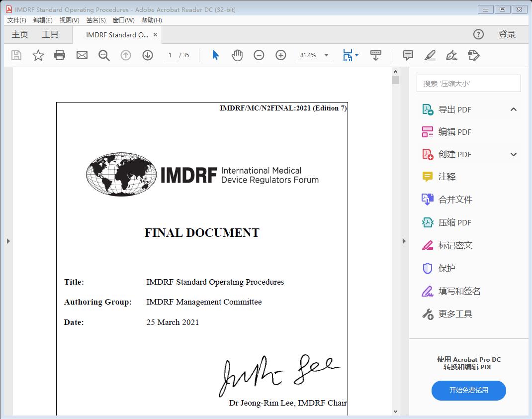This screenshot has height=419, width=532.
Task: Click in the page number input field
Action: coord(169,55)
